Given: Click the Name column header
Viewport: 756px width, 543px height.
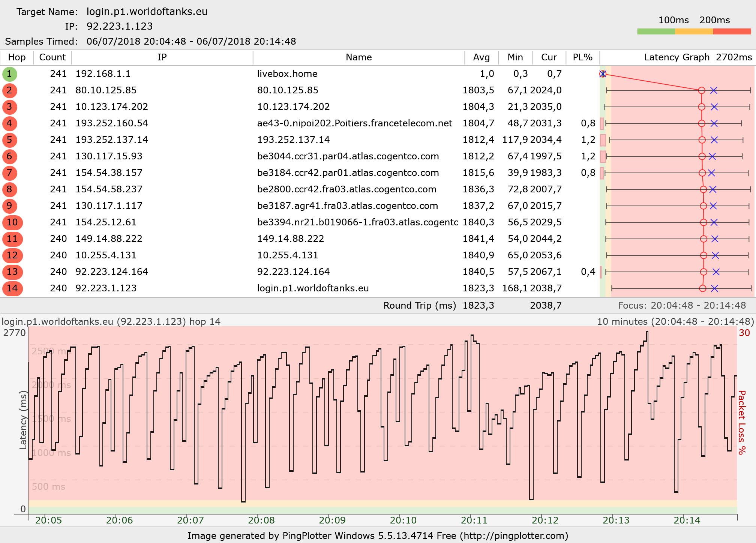Looking at the screenshot, I should (x=358, y=57).
